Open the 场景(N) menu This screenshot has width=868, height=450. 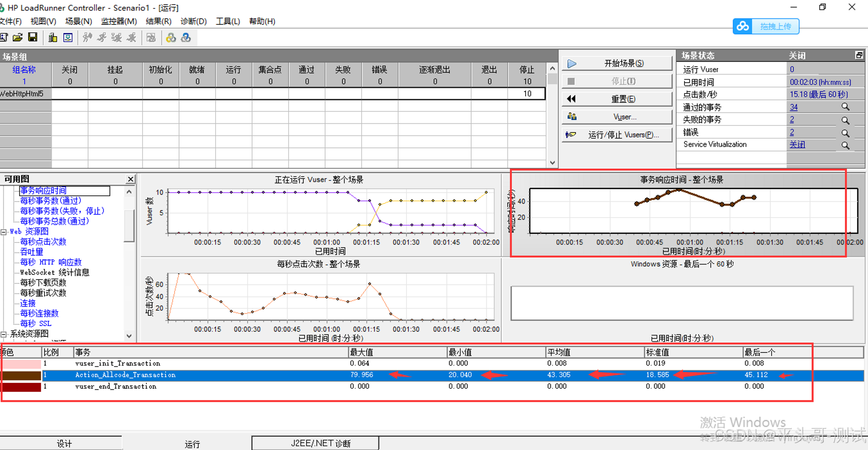[79, 21]
